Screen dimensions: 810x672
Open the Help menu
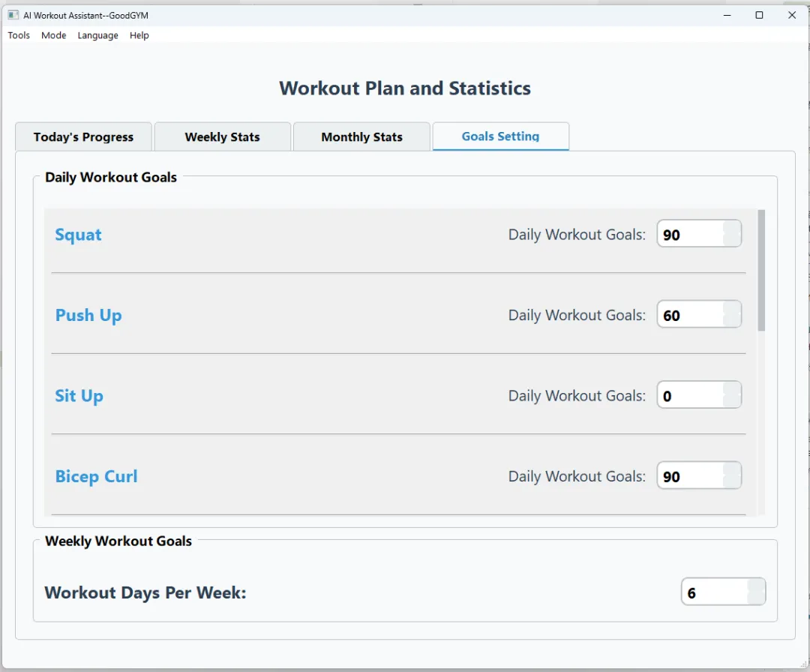coord(139,35)
